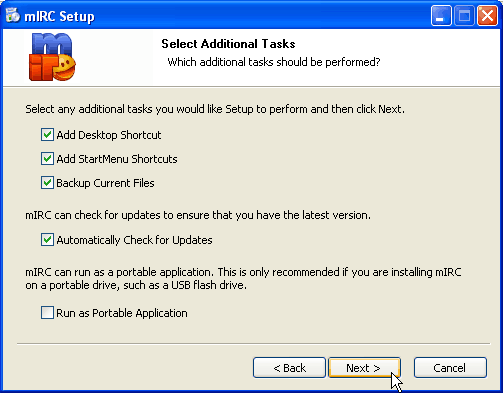Viewport: 503px width, 393px height.
Task: Turn off Automatically Check for Updates
Action: click(x=47, y=240)
